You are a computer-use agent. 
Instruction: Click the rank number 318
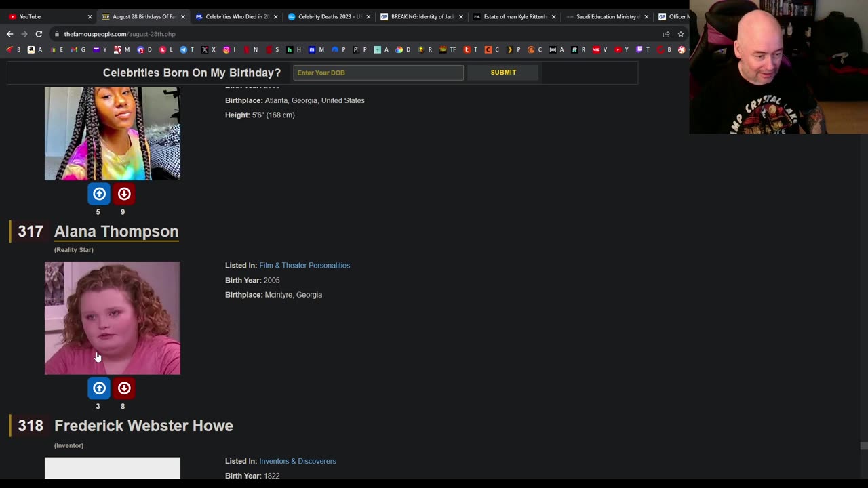pyautogui.click(x=31, y=426)
